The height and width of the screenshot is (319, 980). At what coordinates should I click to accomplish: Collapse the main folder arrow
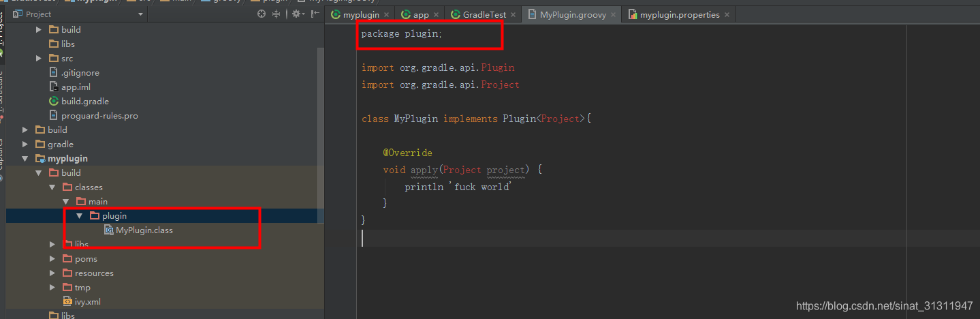click(x=66, y=201)
